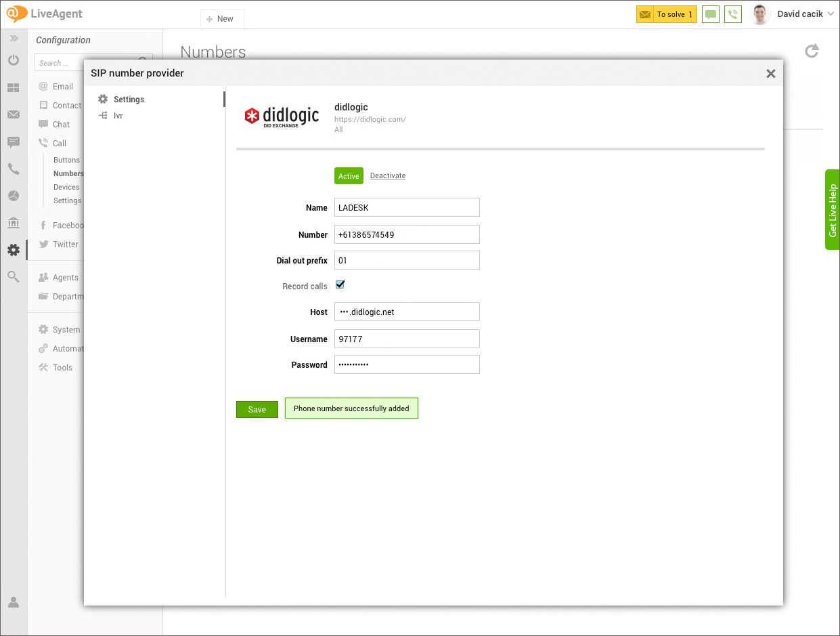
Task: Click the Dial out prefix field
Action: 407,261
